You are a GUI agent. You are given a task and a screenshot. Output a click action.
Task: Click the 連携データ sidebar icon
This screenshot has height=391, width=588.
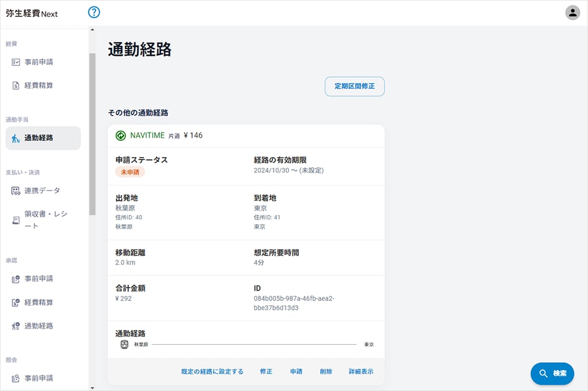(x=16, y=191)
